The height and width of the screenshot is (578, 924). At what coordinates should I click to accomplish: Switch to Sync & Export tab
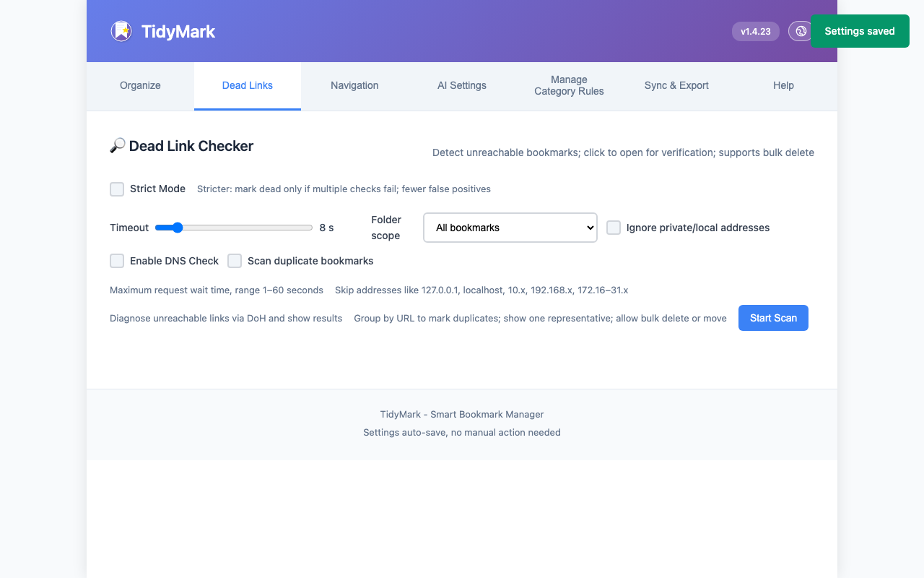[676, 85]
